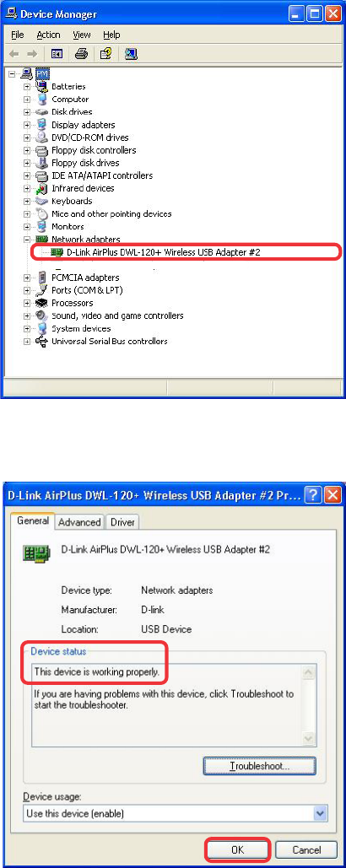Viewport: 346px width, 868px height.
Task: Open the View menu
Action: [81, 35]
